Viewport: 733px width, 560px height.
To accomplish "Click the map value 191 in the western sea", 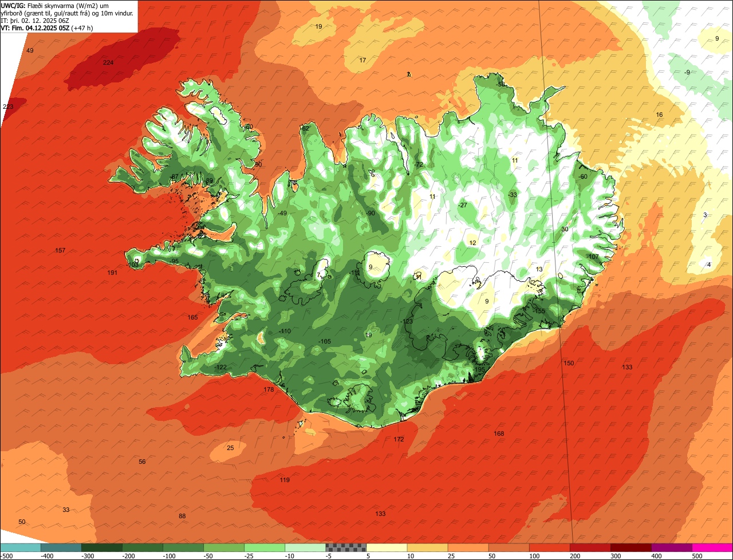I will pyautogui.click(x=112, y=273).
